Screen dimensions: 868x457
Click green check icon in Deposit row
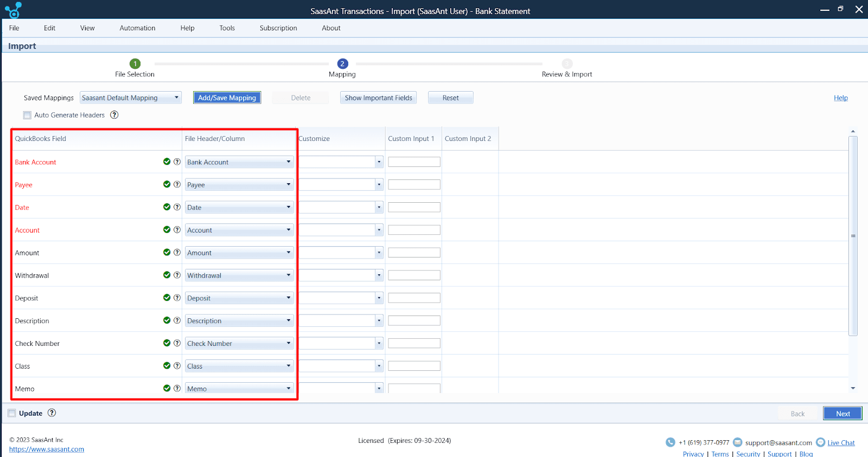tap(167, 298)
